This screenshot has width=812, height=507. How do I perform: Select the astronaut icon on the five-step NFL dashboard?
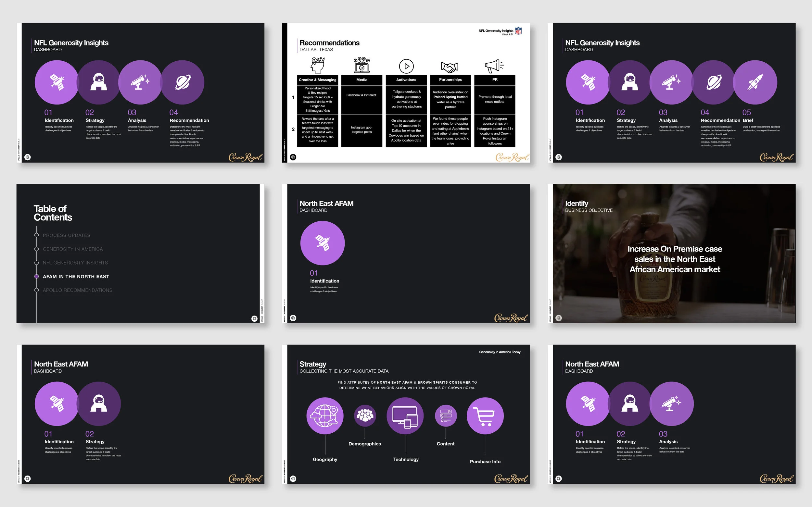[x=630, y=82]
